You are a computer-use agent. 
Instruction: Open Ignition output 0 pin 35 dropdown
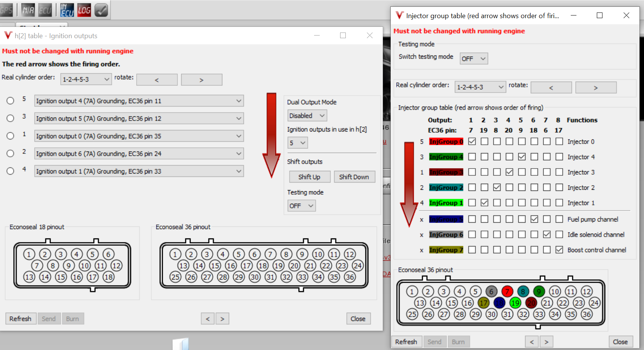pos(139,136)
